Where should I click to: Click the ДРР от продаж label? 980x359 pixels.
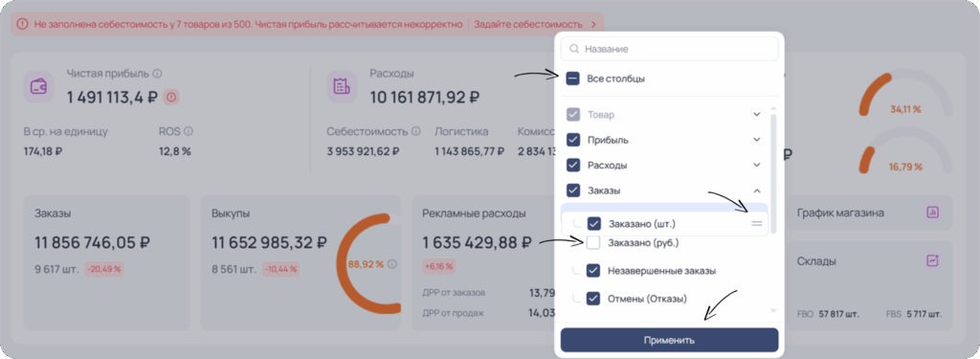[x=453, y=313]
